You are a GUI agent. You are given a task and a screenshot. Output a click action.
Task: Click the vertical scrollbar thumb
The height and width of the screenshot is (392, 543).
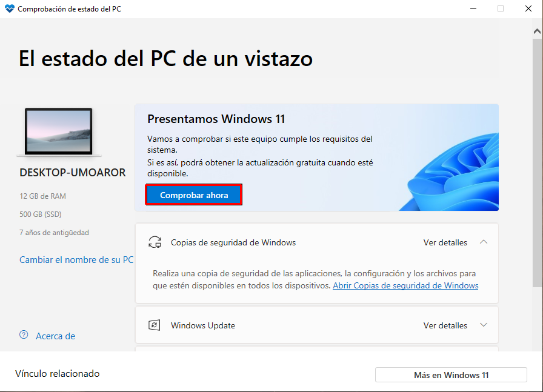tap(537, 163)
